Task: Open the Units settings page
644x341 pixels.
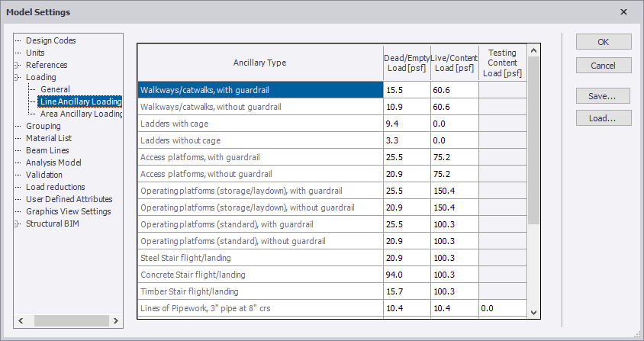Action: pyautogui.click(x=35, y=53)
